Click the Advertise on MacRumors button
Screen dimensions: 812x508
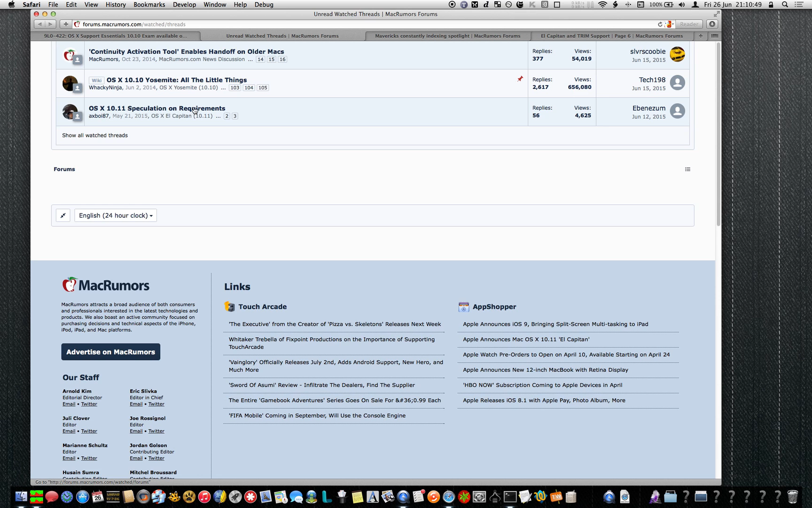(x=110, y=352)
